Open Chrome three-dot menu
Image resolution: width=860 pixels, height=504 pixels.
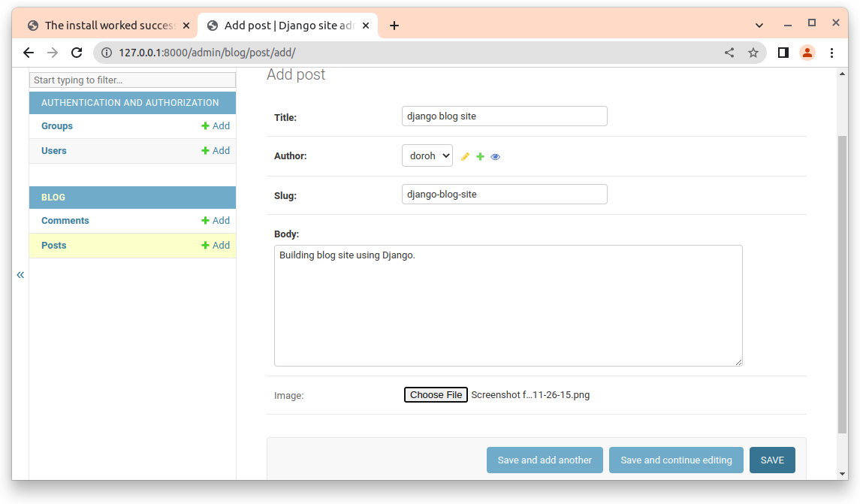[831, 53]
